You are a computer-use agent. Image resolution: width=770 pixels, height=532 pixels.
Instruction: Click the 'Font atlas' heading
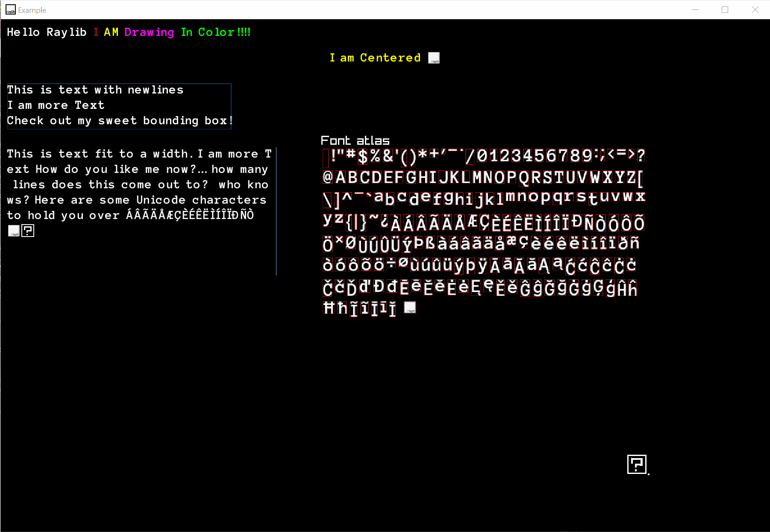355,140
